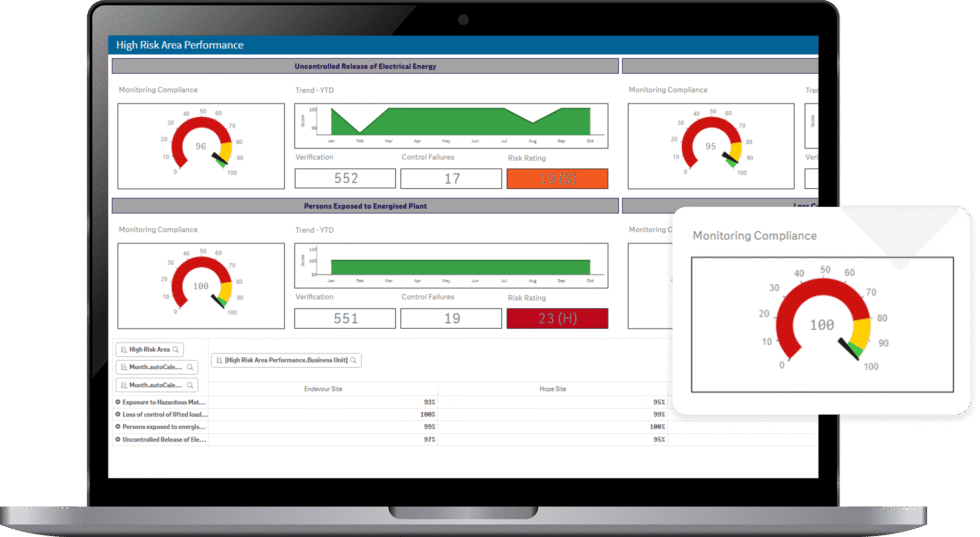This screenshot has width=980, height=537.
Task: Click the Verification value 551
Action: point(345,319)
